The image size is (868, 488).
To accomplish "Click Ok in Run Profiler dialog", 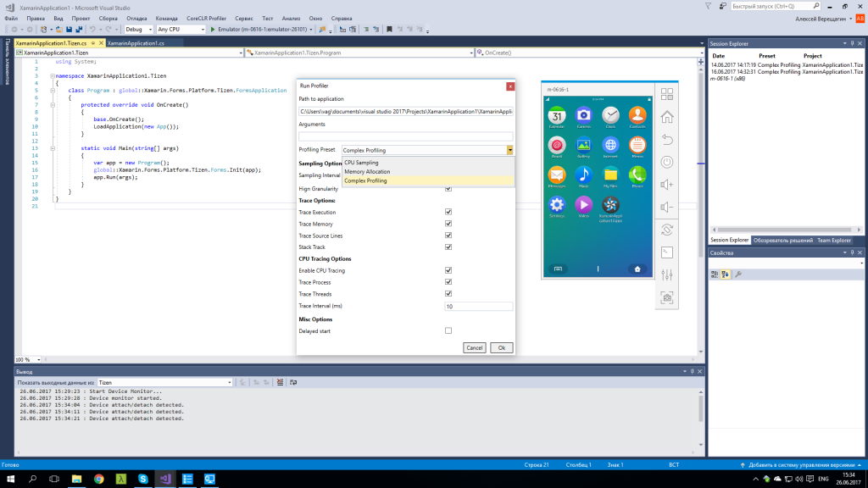I will 502,347.
